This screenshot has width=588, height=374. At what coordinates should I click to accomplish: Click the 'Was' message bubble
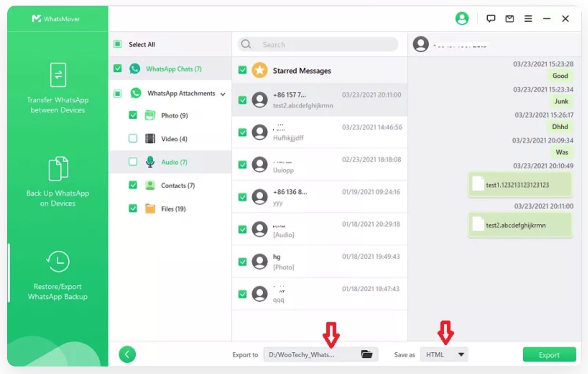562,152
